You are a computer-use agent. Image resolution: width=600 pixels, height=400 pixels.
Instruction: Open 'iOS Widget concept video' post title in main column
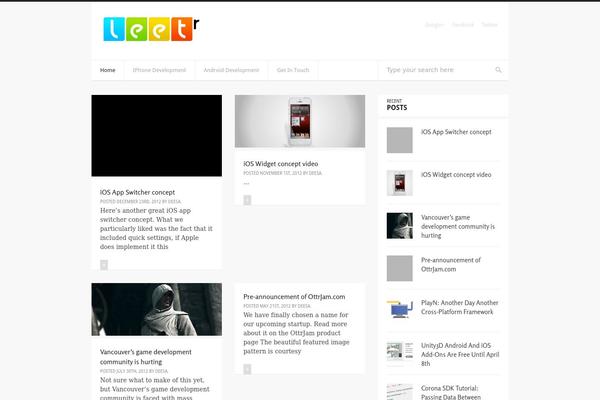(280, 164)
